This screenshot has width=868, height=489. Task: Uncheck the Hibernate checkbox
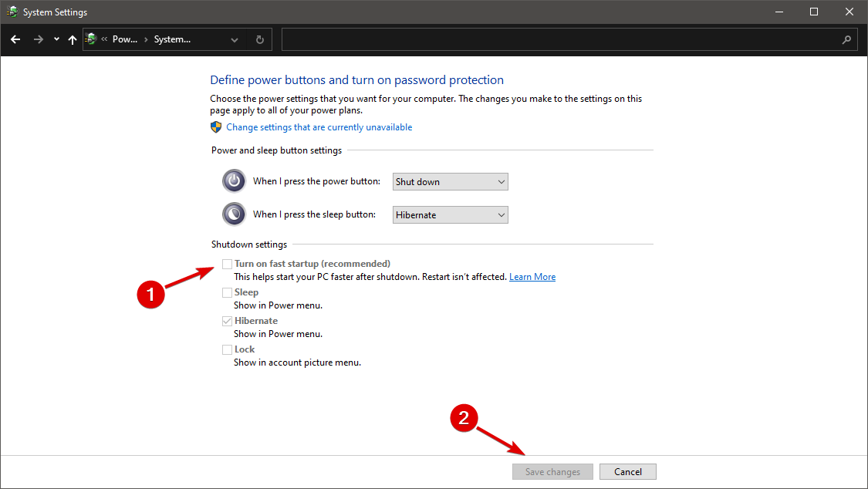(227, 321)
